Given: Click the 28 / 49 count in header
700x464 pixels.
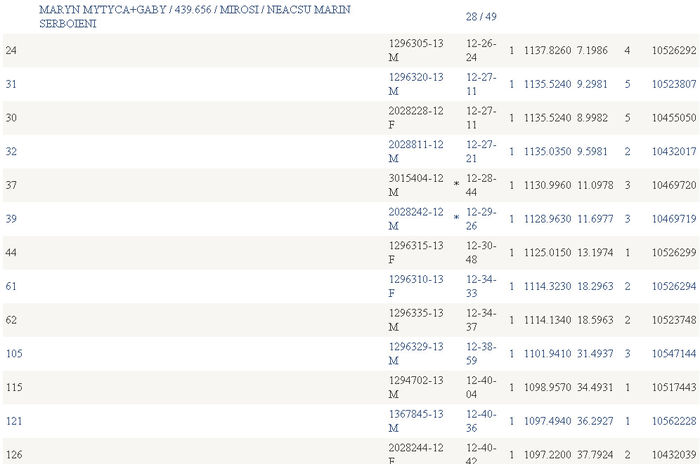Looking at the screenshot, I should click(x=481, y=17).
